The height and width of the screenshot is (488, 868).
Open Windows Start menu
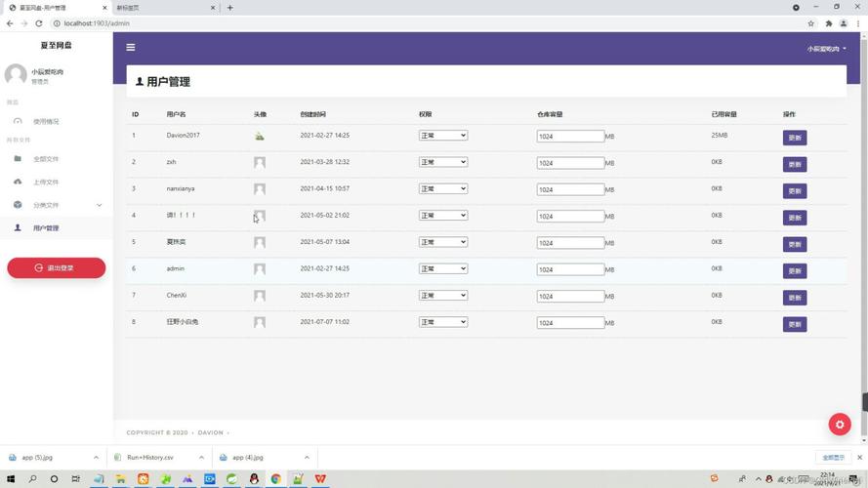[x=11, y=478]
